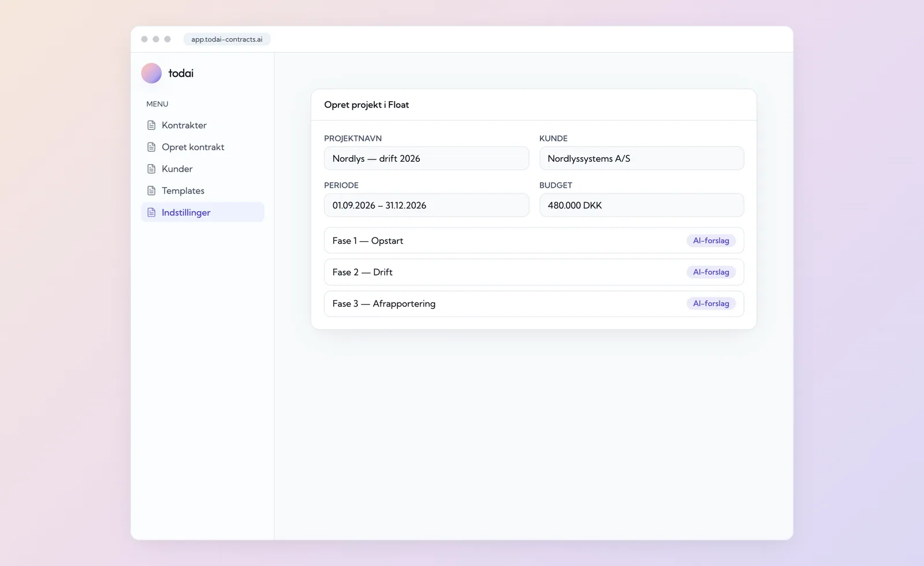Click the 'Opret projekt i Float' heading
Viewport: 924px width, 566px height.
[367, 105]
